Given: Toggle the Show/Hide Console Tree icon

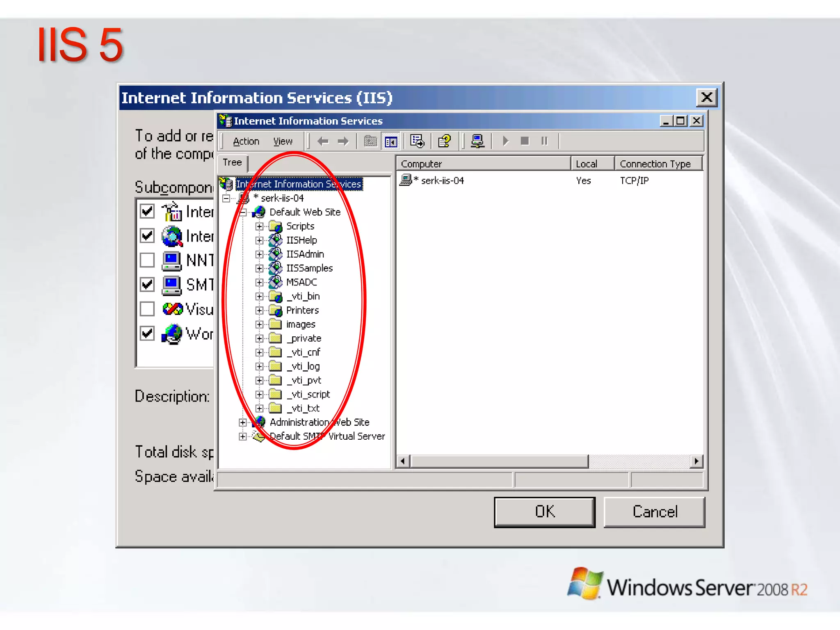Looking at the screenshot, I should (x=391, y=142).
